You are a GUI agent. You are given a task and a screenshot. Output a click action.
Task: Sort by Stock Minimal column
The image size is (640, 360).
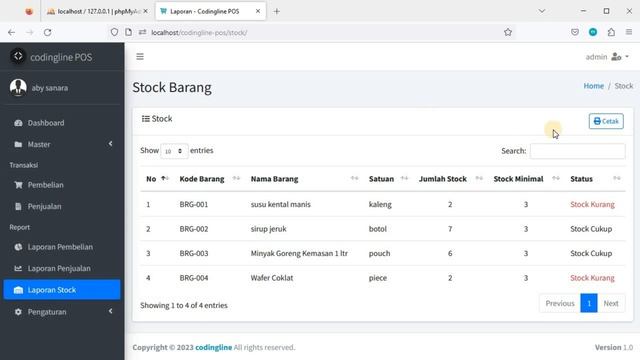coord(527,179)
